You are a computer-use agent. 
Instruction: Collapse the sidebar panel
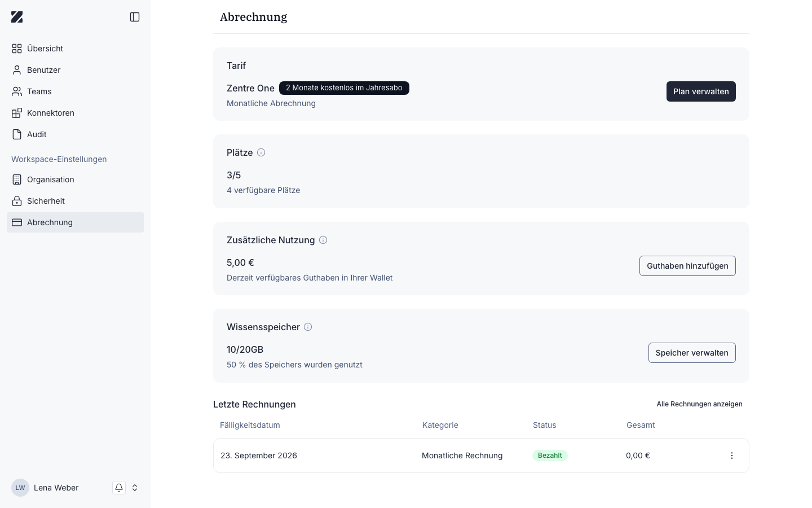tap(135, 17)
